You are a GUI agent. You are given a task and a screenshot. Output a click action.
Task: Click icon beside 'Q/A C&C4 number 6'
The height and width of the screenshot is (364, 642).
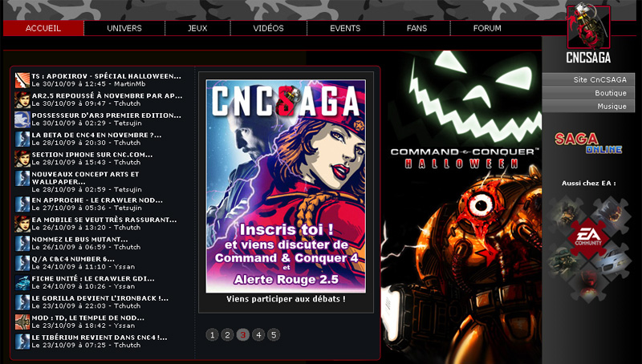22,263
